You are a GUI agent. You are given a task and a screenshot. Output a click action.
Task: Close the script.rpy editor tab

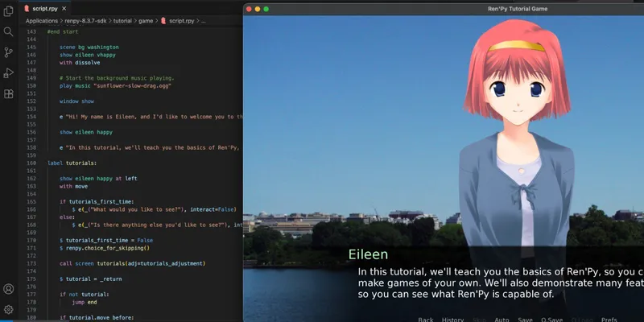pos(64,8)
